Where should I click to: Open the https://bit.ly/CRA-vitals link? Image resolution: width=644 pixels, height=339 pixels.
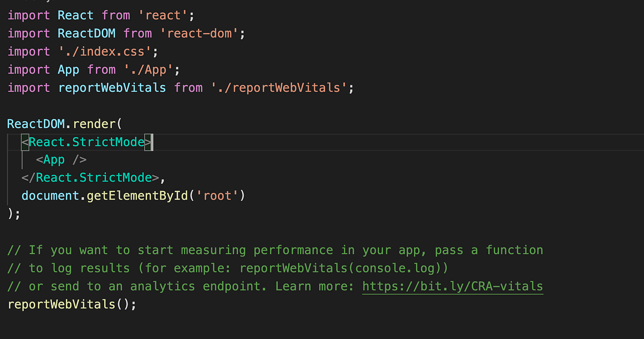pos(452,286)
